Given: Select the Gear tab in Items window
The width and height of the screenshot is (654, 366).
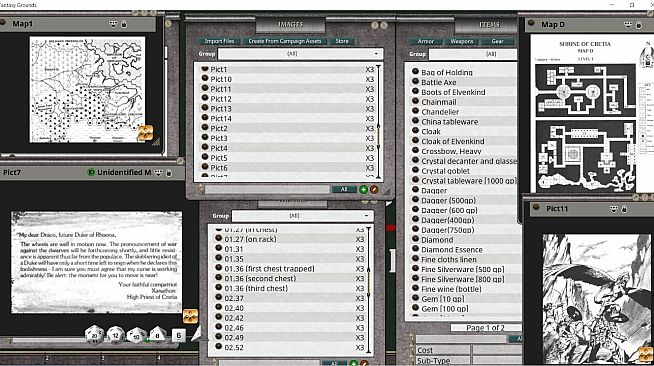Looking at the screenshot, I should 498,41.
